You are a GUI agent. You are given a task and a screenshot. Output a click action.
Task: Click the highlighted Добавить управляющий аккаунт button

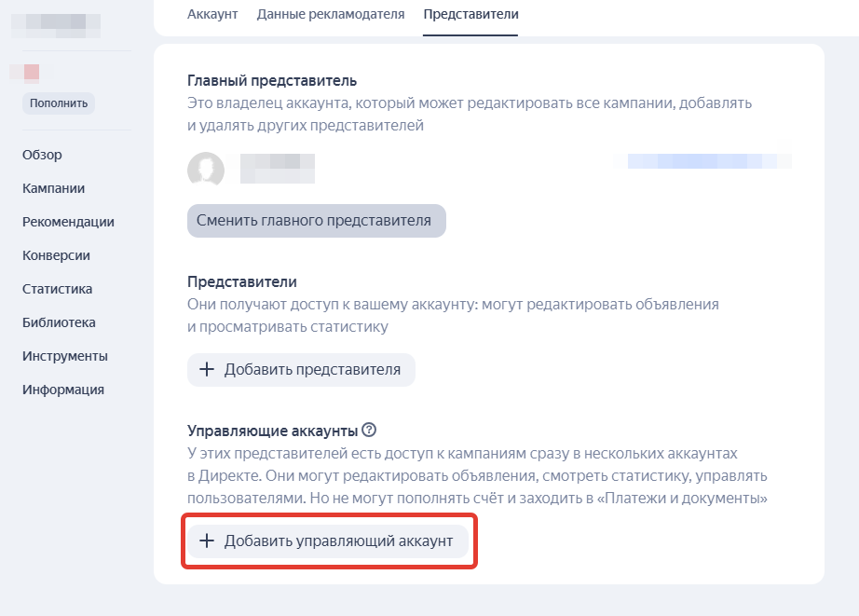329,541
